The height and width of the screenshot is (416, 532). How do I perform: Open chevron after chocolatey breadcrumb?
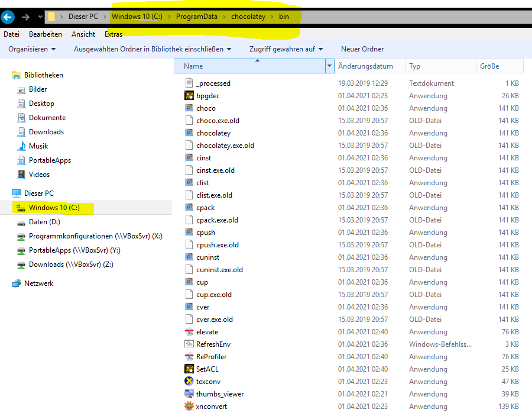[272, 17]
